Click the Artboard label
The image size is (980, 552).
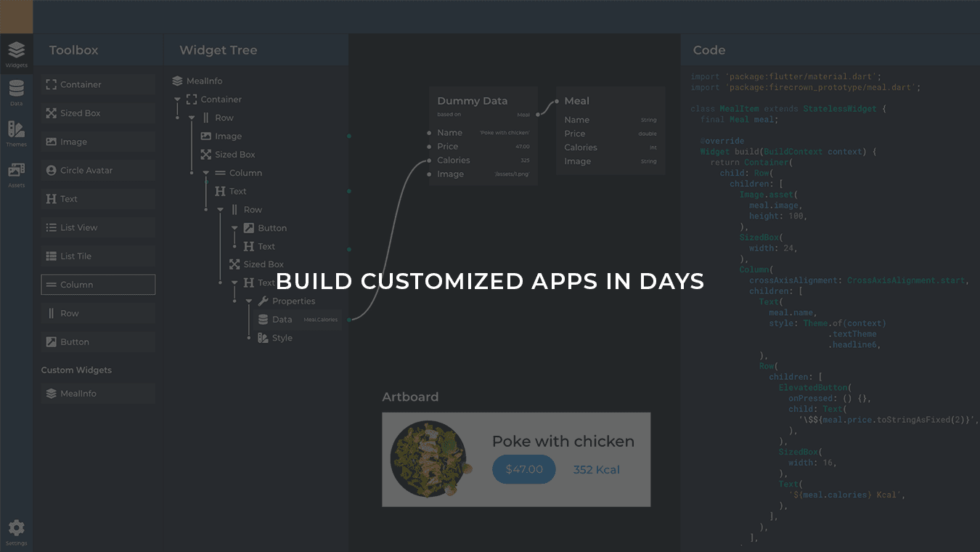410,397
